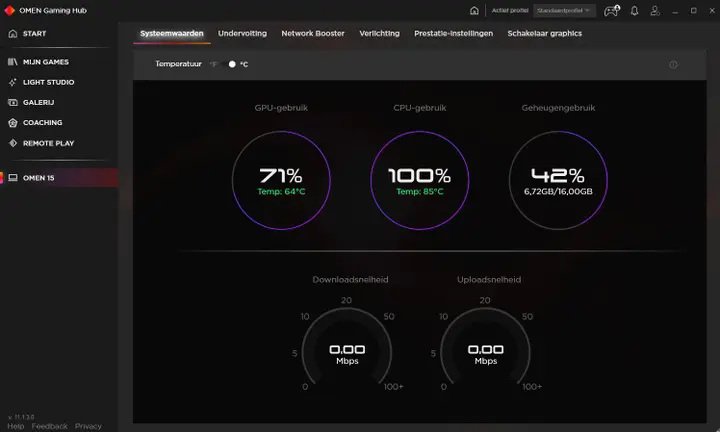Open notifications bell icon
Viewport: 720px width, 432px height.
[x=635, y=11]
